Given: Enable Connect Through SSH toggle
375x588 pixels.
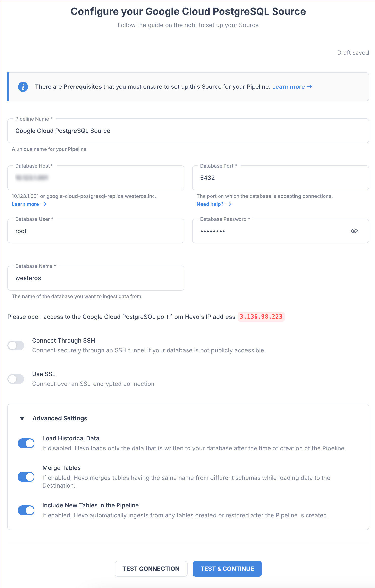Looking at the screenshot, I should [16, 346].
